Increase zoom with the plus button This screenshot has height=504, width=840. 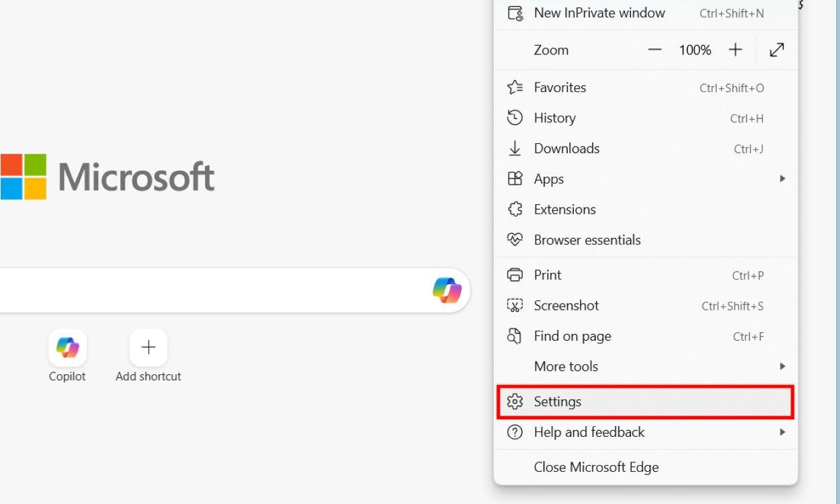(x=736, y=50)
